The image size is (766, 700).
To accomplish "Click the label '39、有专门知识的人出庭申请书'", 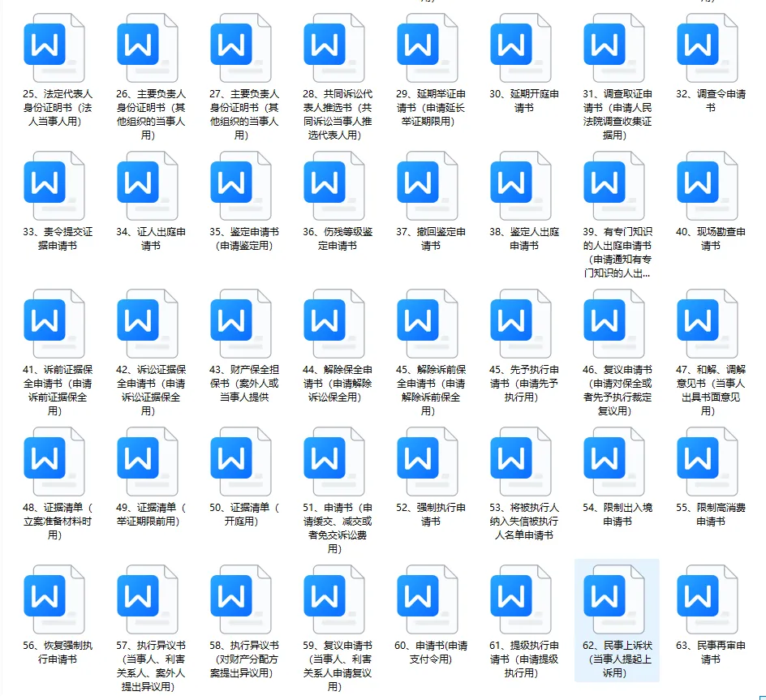I will coord(618,252).
